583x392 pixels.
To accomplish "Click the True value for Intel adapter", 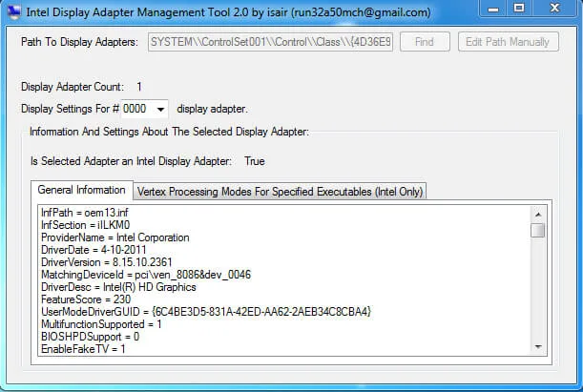I will coord(255,161).
